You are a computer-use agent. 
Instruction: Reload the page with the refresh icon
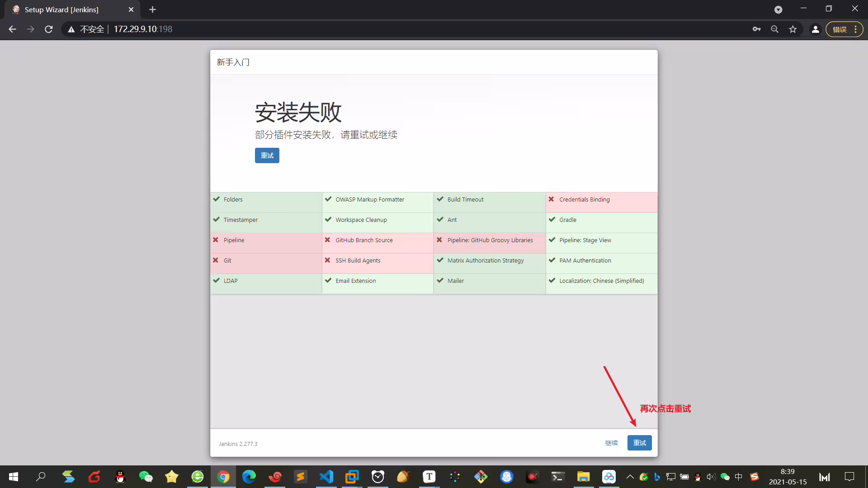49,29
